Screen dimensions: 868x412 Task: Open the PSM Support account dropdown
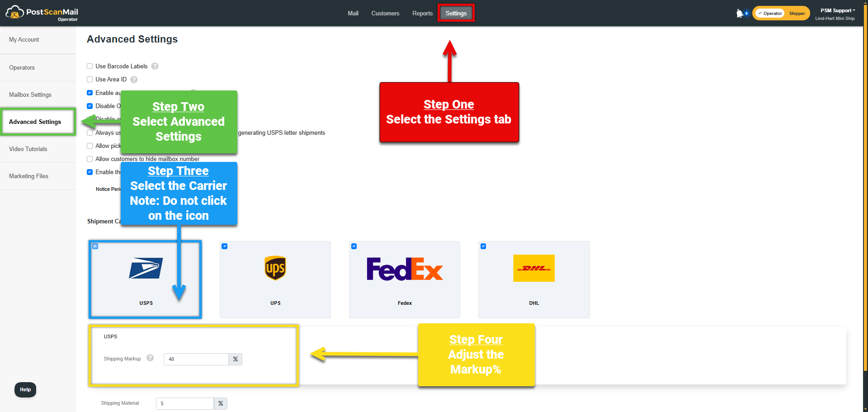click(x=838, y=10)
